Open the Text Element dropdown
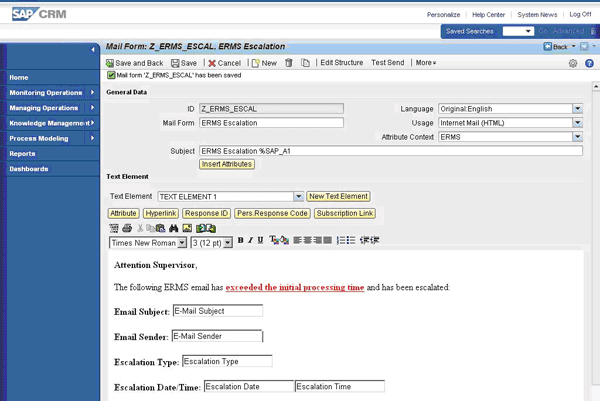The height and width of the screenshot is (401, 600). point(299,196)
